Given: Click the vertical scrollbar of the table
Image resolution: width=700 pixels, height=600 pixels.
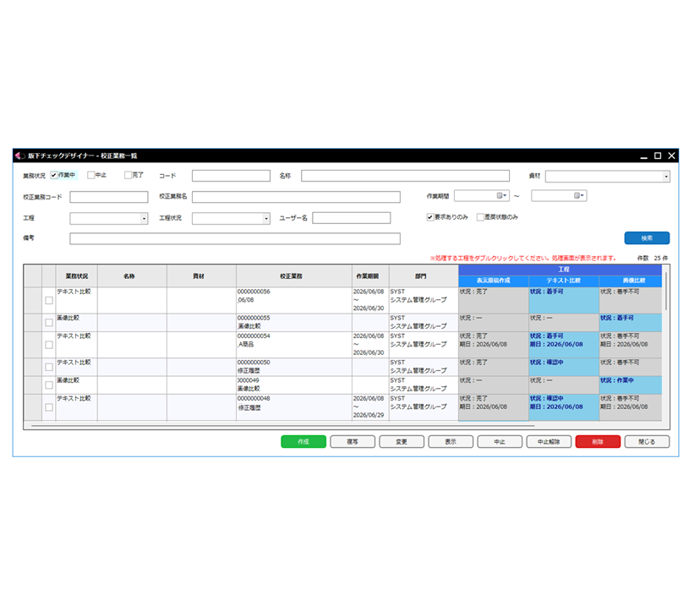Looking at the screenshot, I should [x=666, y=291].
